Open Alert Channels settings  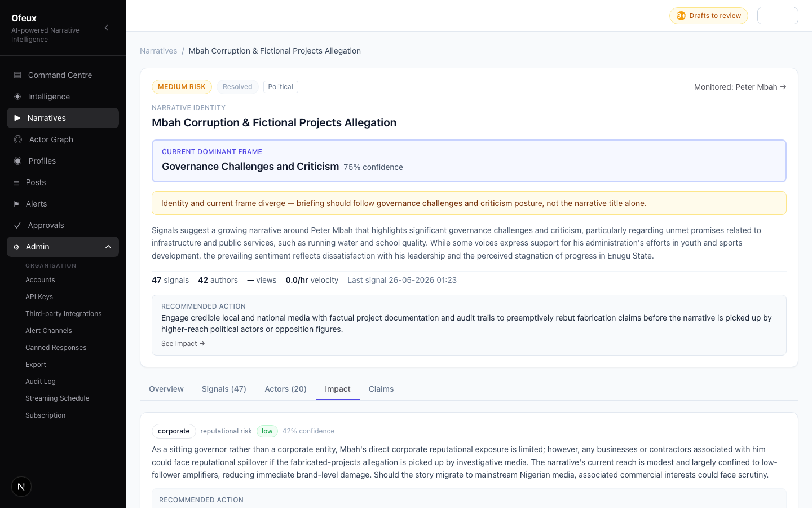click(48, 331)
